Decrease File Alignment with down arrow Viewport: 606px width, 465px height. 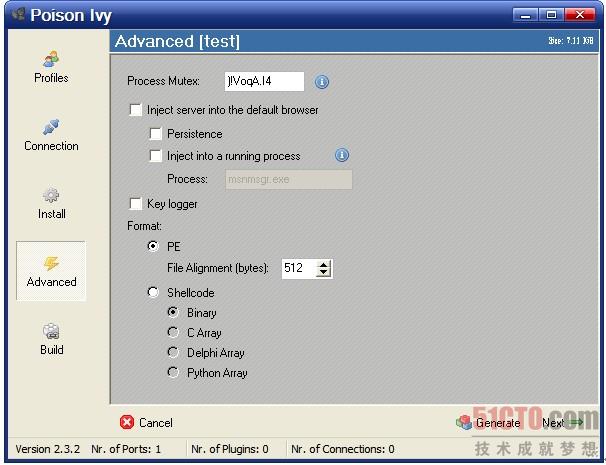point(323,272)
